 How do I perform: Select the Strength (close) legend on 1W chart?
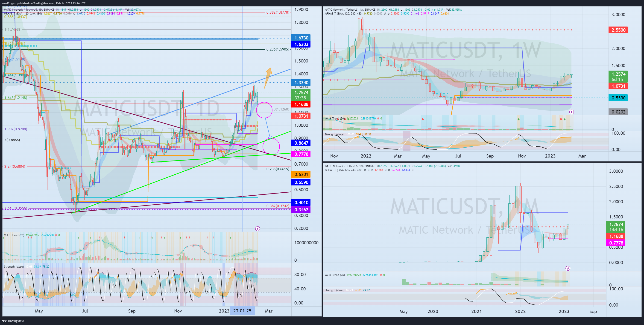click(334, 134)
